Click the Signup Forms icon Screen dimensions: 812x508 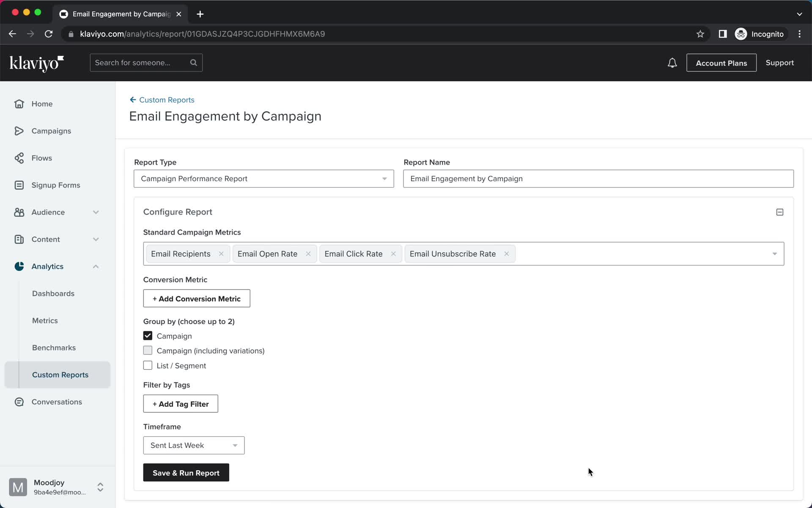click(19, 185)
